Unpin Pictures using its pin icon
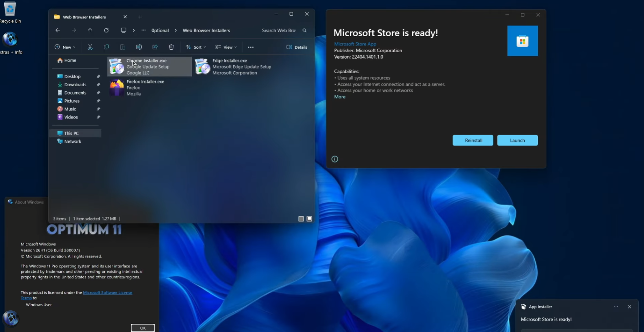Screen dimensions: 644x332 98,101
